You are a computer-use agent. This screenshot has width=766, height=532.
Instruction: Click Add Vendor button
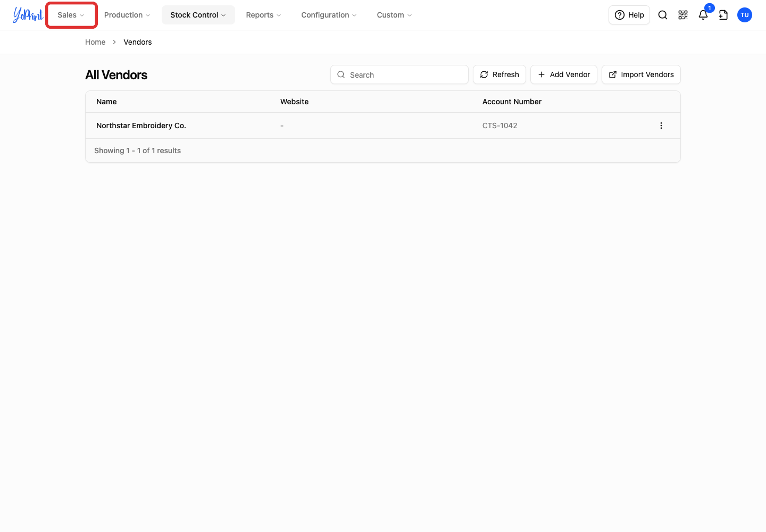click(x=564, y=74)
